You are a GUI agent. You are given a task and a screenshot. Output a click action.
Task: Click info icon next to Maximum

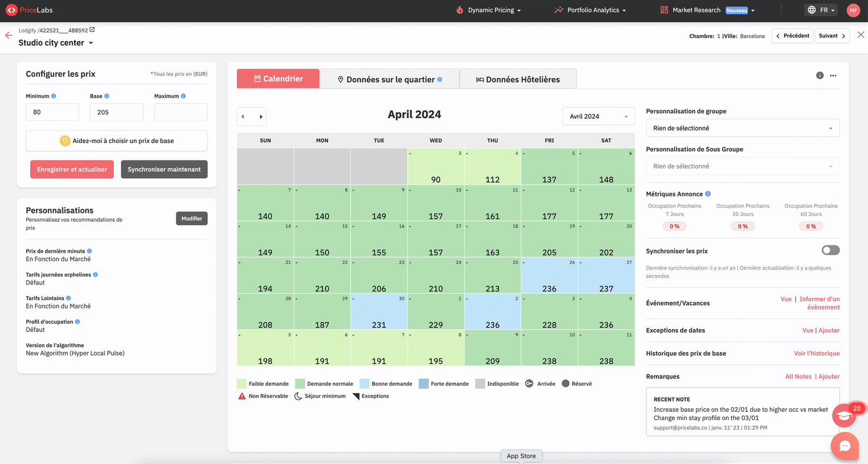183,96
